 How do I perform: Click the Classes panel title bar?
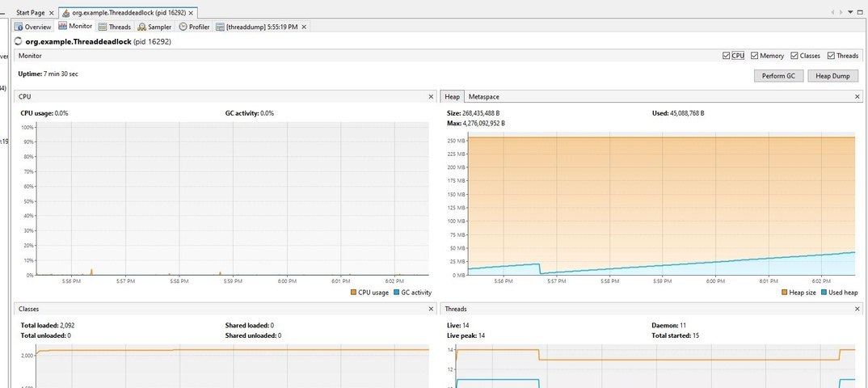[x=225, y=309]
